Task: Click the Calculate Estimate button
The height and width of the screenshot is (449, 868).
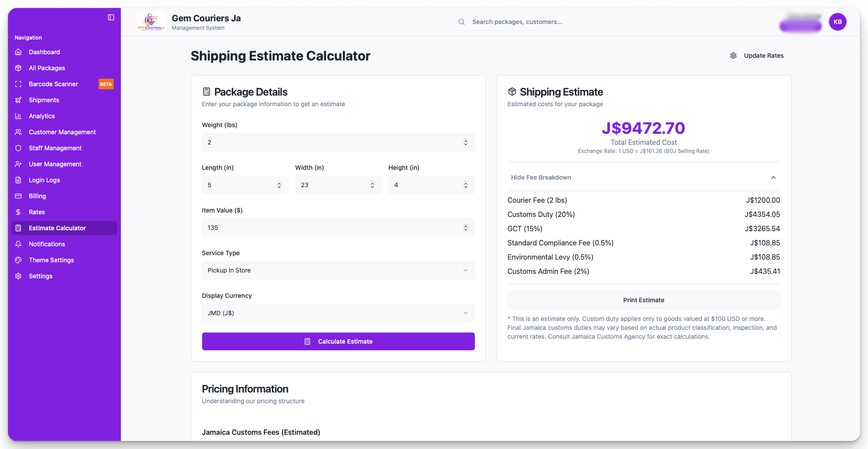Action: point(338,341)
